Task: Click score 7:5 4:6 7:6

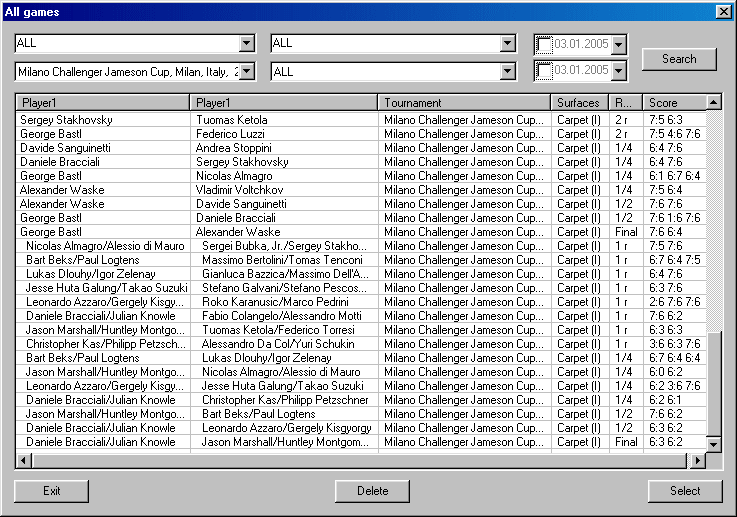Action: (674, 134)
